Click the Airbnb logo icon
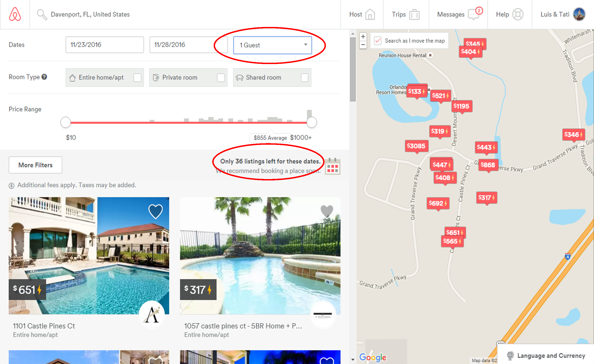Screen dimensions: 594x364 point(15,14)
